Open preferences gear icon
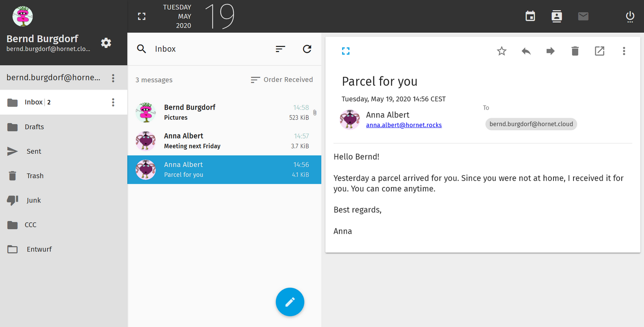 (x=106, y=43)
